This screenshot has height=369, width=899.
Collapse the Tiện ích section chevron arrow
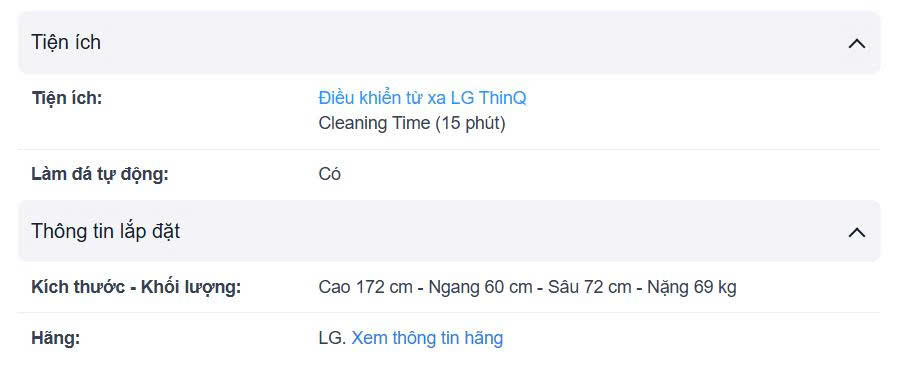pos(857,44)
